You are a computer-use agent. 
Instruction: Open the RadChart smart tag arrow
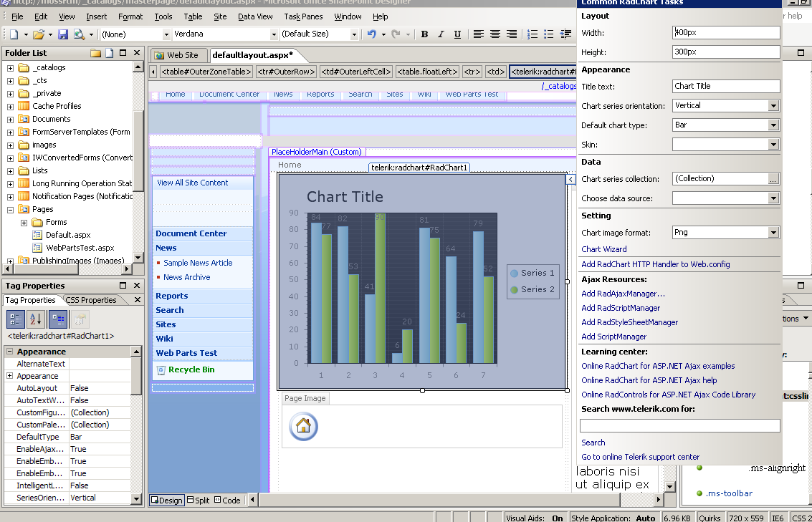tap(570, 180)
